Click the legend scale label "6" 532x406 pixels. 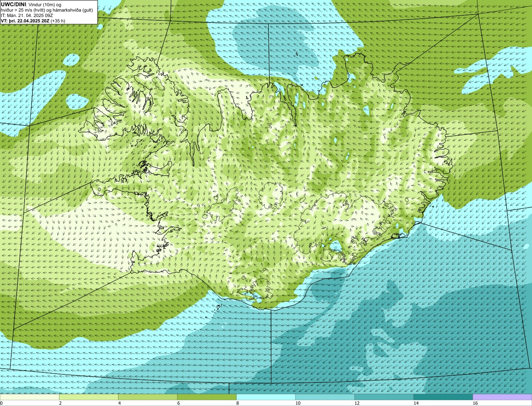[179, 403]
